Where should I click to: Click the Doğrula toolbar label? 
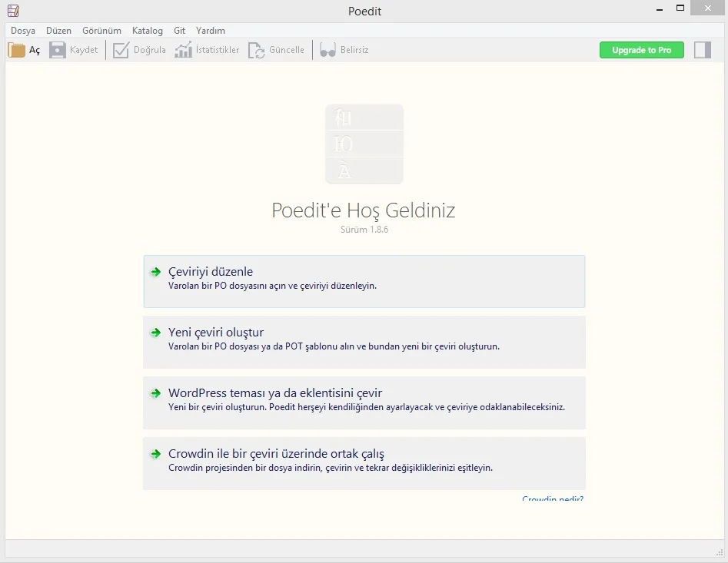149,50
